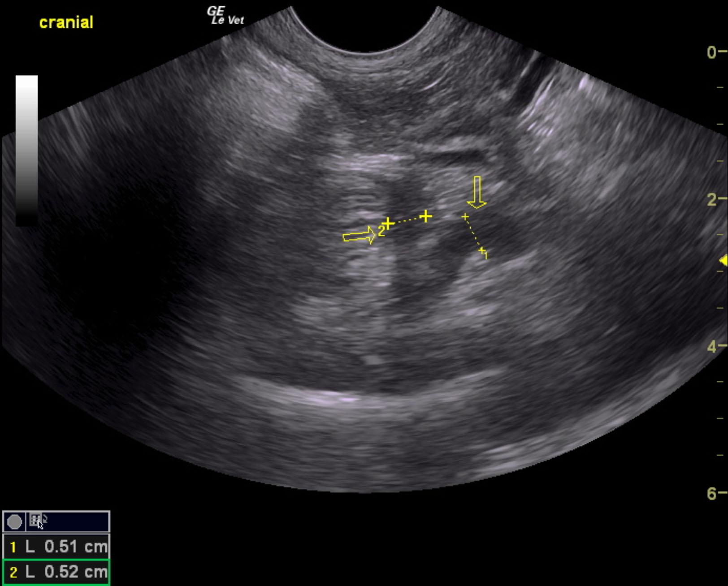Click the yellow '2' caliper number label
Image resolution: width=728 pixels, height=586 pixels.
pyautogui.click(x=381, y=232)
